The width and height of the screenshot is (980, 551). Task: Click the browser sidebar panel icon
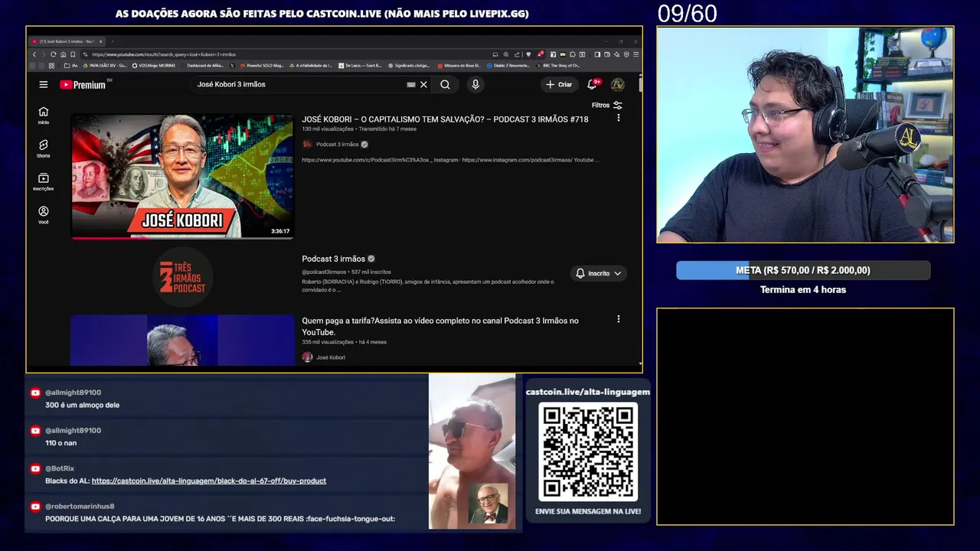[597, 54]
